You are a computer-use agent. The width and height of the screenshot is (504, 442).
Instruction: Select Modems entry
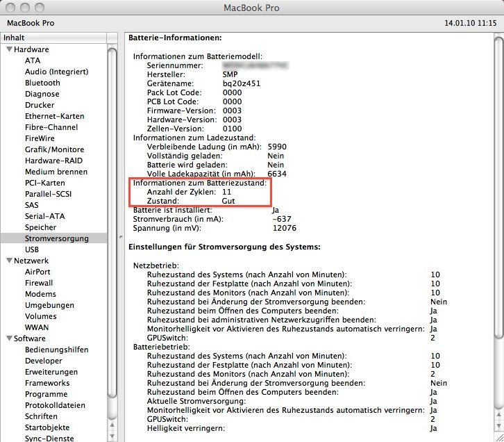pyautogui.click(x=40, y=294)
